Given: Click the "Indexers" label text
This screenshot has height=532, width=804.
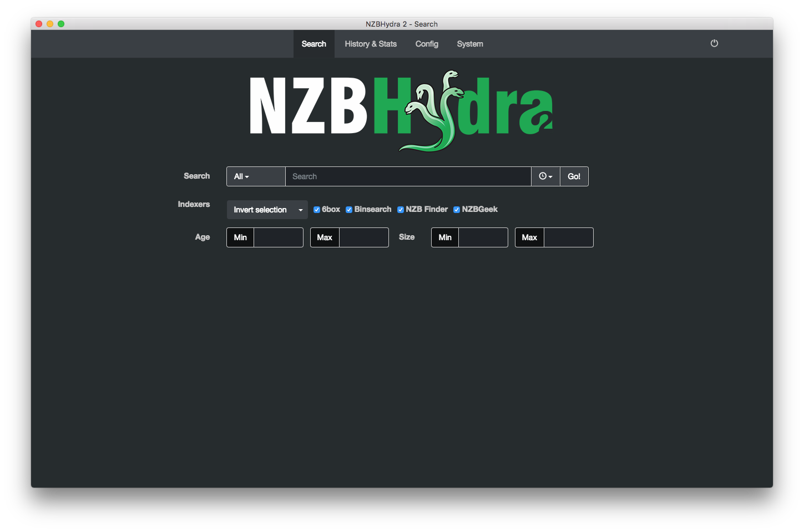Looking at the screenshot, I should pos(194,204).
